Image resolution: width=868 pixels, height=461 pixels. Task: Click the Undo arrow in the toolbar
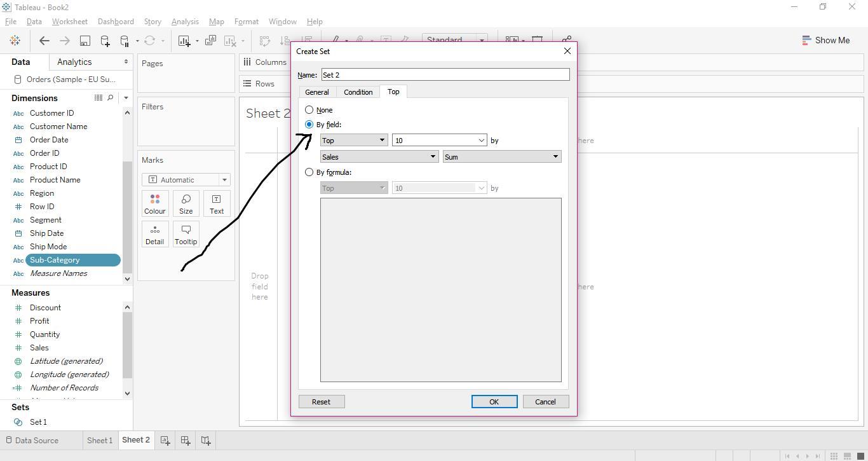pos(44,40)
